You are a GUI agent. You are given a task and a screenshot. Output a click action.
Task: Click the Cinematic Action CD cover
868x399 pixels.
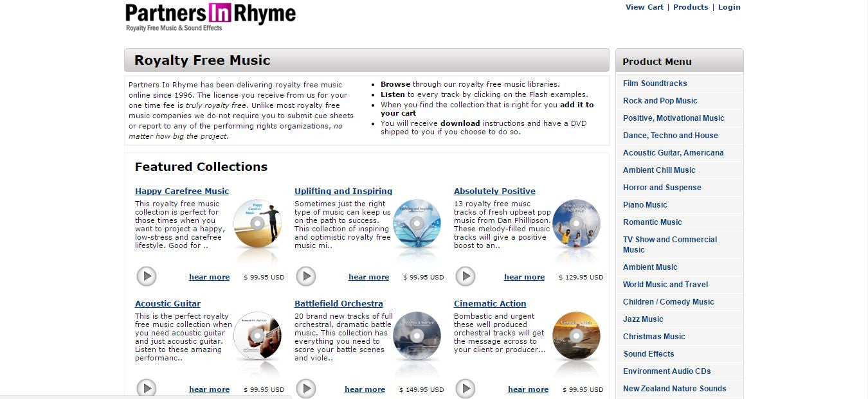point(576,336)
